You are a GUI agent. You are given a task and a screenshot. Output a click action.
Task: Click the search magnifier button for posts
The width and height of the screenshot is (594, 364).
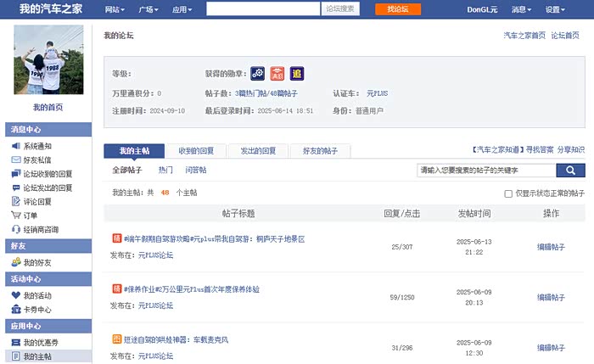point(570,171)
